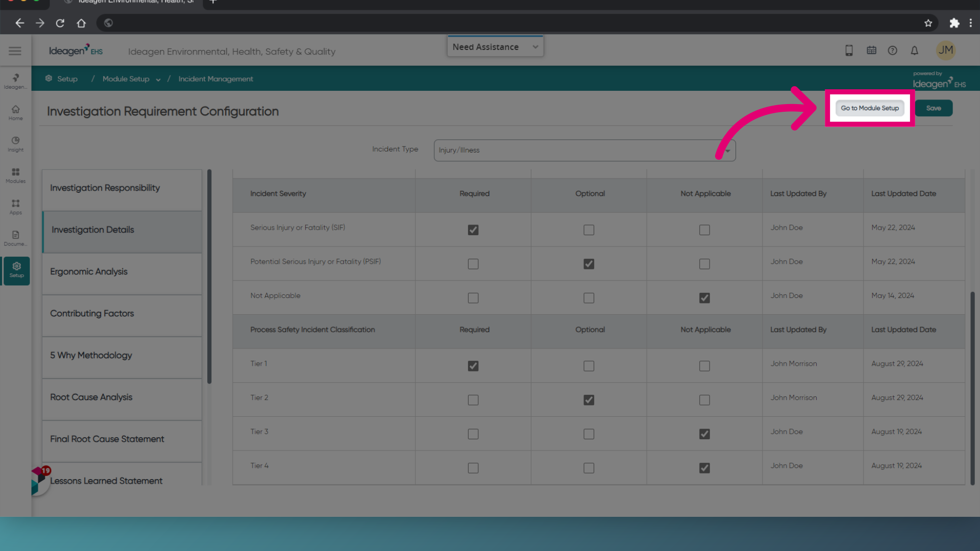The width and height of the screenshot is (980, 551).
Task: Check Optional for Serious Injury or Fatality
Action: (589, 230)
